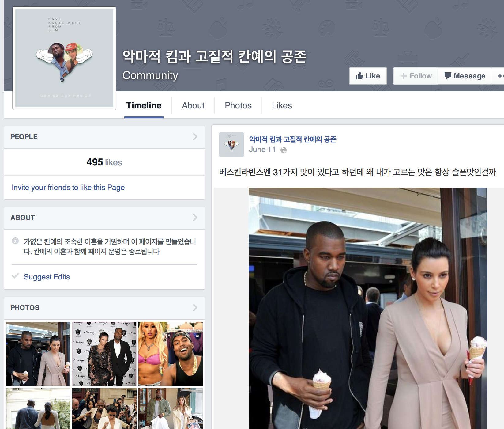The image size is (504, 429).
Task: Open the more options ellipsis button
Action: pos(499,76)
